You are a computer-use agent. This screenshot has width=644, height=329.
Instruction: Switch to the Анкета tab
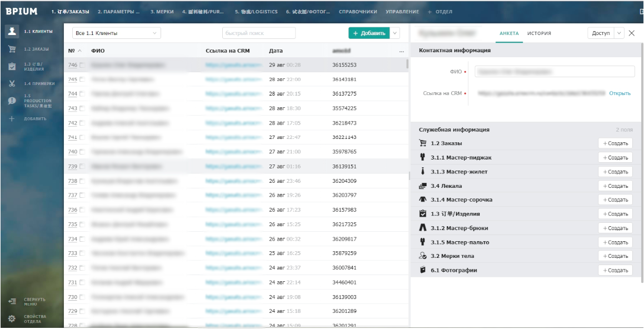pos(509,33)
